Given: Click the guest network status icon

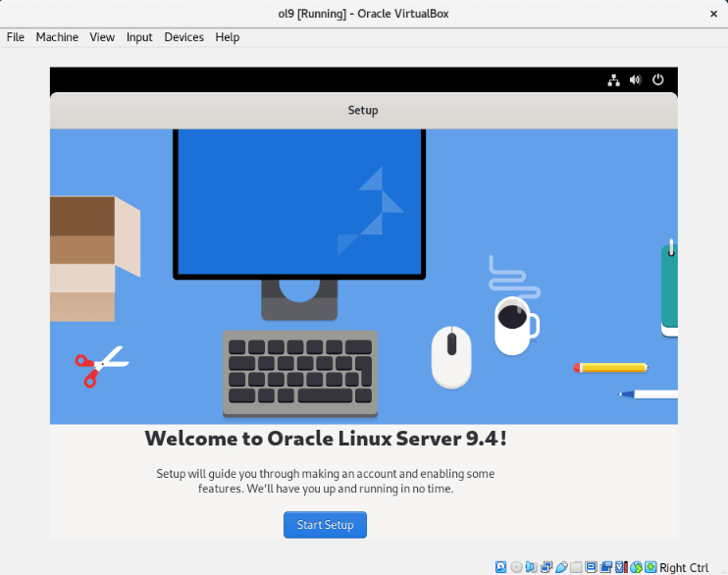Looking at the screenshot, I should point(614,79).
